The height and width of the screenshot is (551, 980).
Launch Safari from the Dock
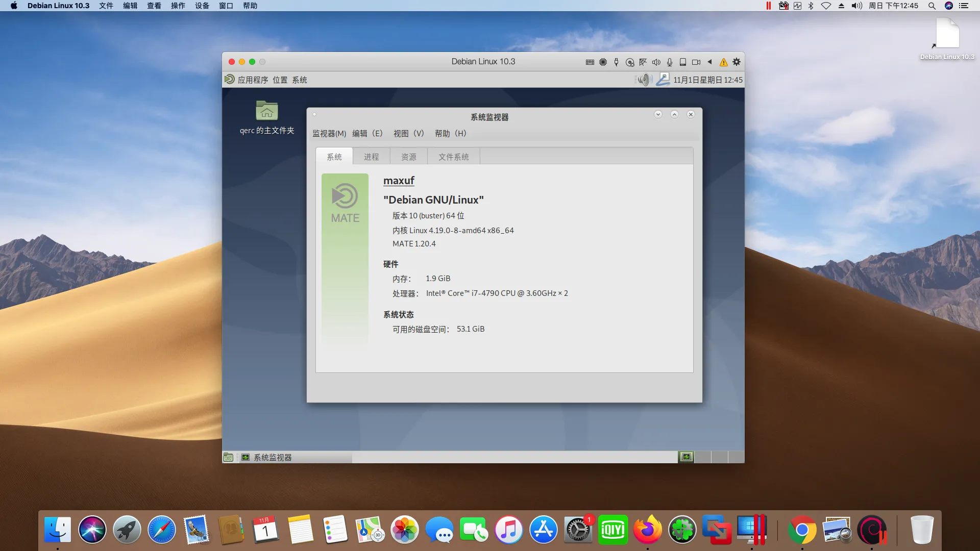(x=161, y=530)
